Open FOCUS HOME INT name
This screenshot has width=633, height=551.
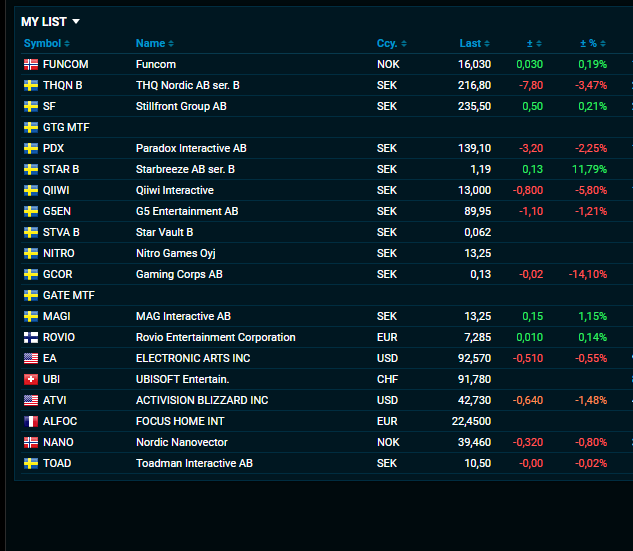[x=180, y=421]
